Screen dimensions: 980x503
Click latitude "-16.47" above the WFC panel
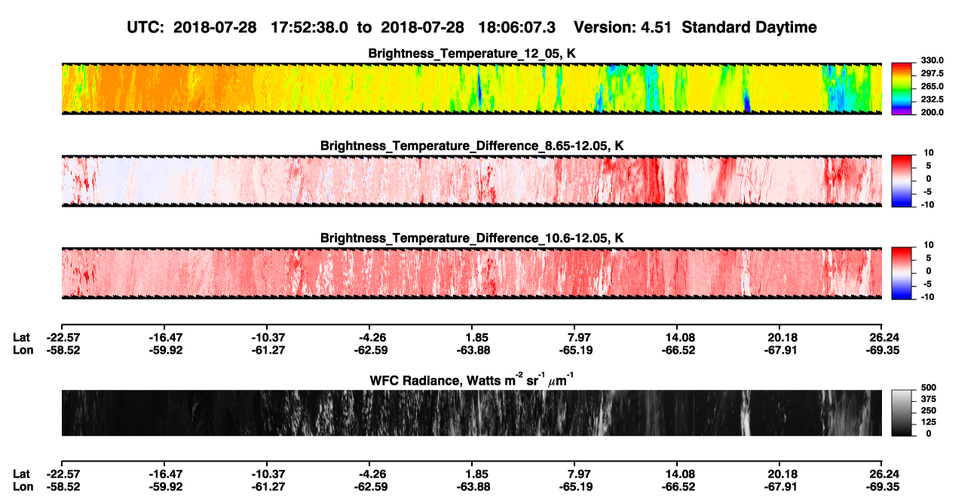(167, 337)
